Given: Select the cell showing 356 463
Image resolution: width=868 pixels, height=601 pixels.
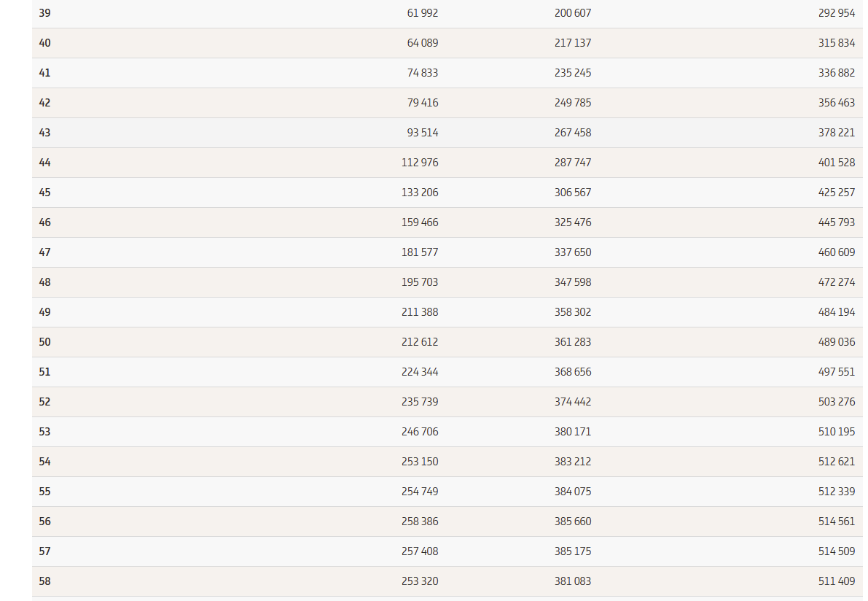Looking at the screenshot, I should [836, 103].
